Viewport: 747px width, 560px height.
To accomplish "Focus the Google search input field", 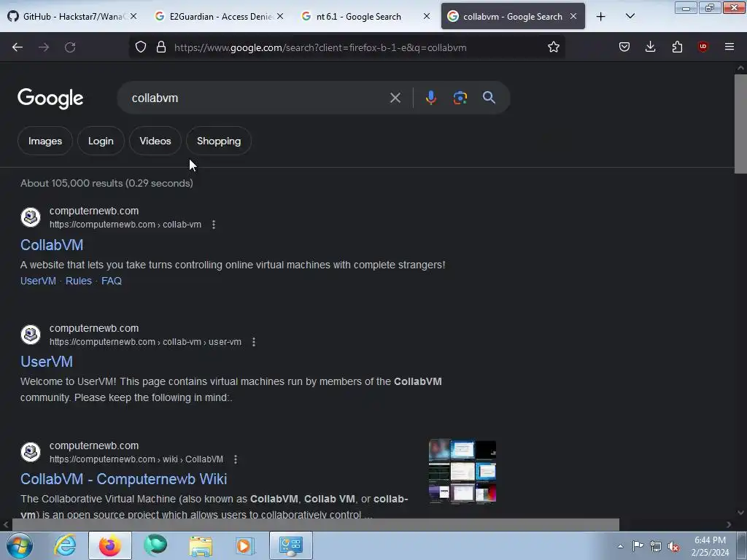I will [258, 98].
